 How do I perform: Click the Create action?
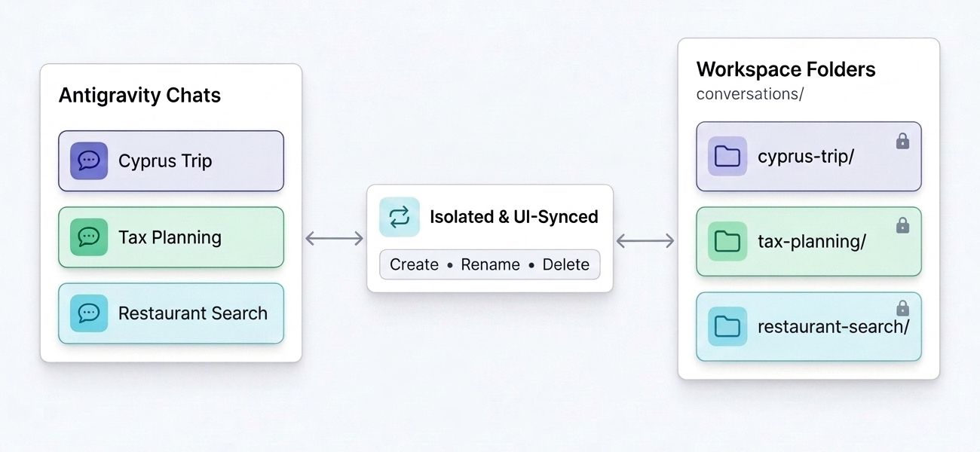point(414,264)
